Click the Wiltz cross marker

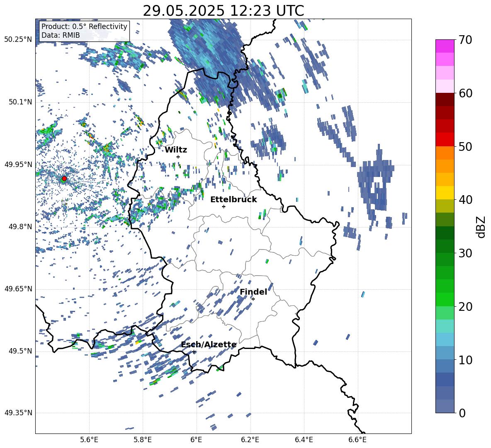tap(178, 157)
